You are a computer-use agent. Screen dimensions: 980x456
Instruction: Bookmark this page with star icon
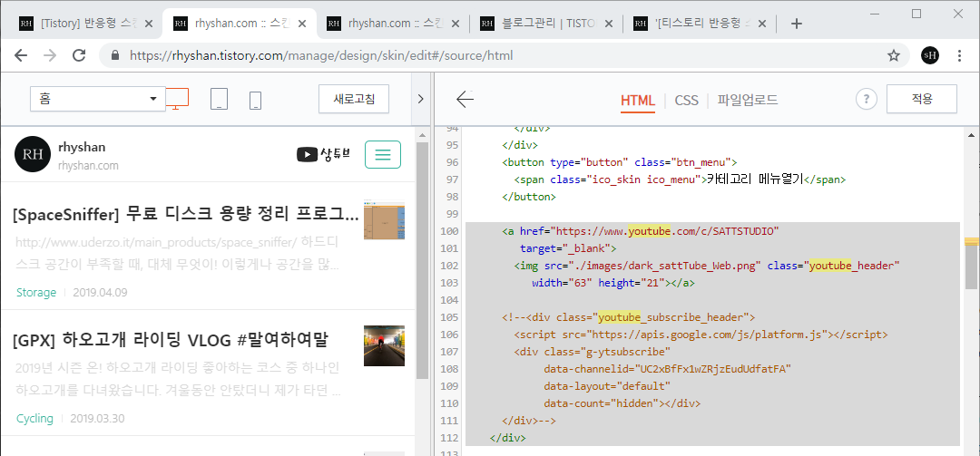[x=894, y=55]
